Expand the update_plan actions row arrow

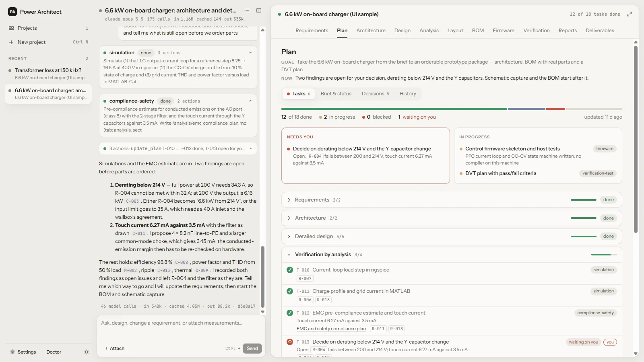pyautogui.click(x=250, y=148)
